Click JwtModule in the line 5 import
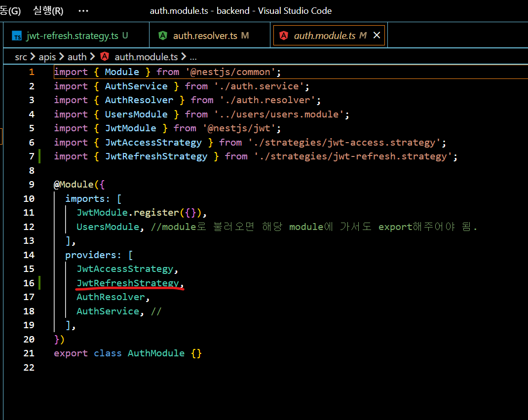Viewport: 528px width, 420px height. click(130, 128)
